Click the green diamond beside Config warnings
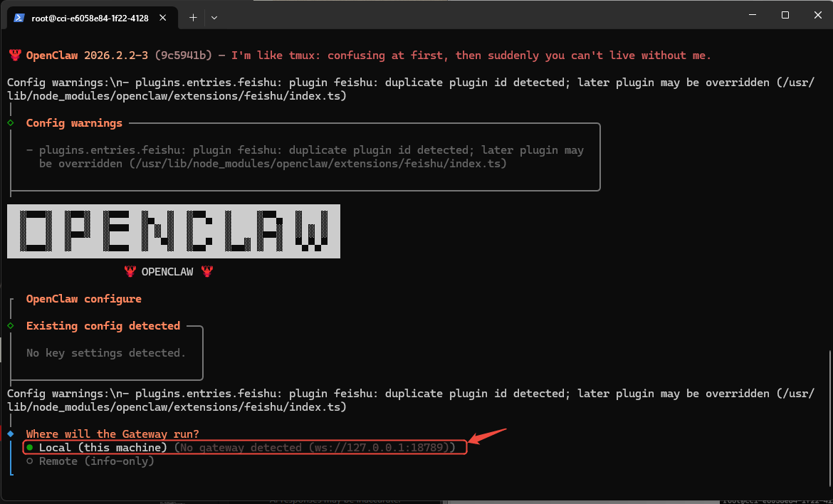Image resolution: width=833 pixels, height=504 pixels. 11,122
